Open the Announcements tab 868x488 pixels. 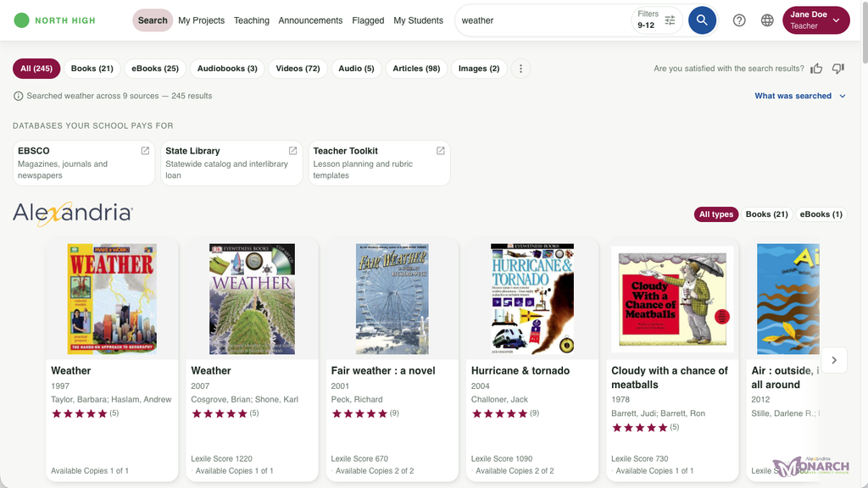pyautogui.click(x=310, y=20)
